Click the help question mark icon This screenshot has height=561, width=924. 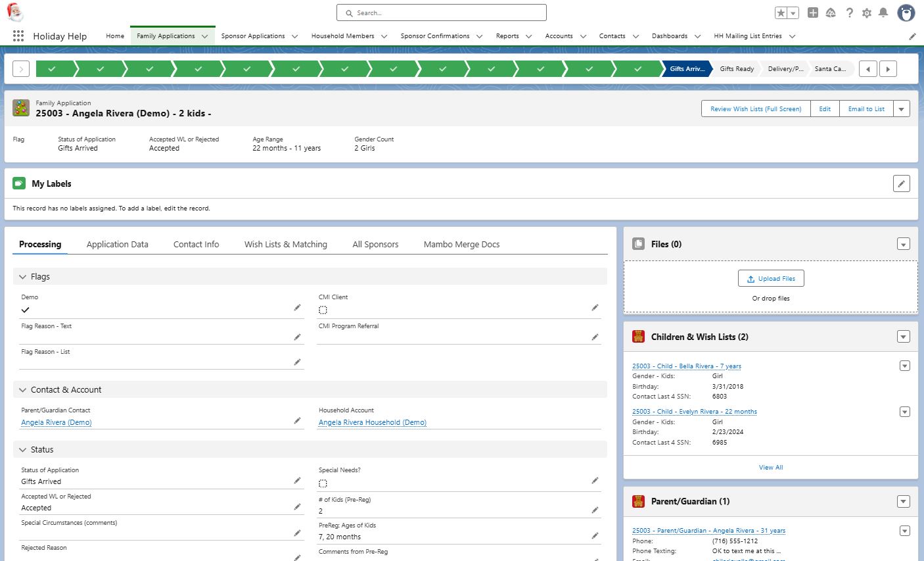tap(849, 13)
